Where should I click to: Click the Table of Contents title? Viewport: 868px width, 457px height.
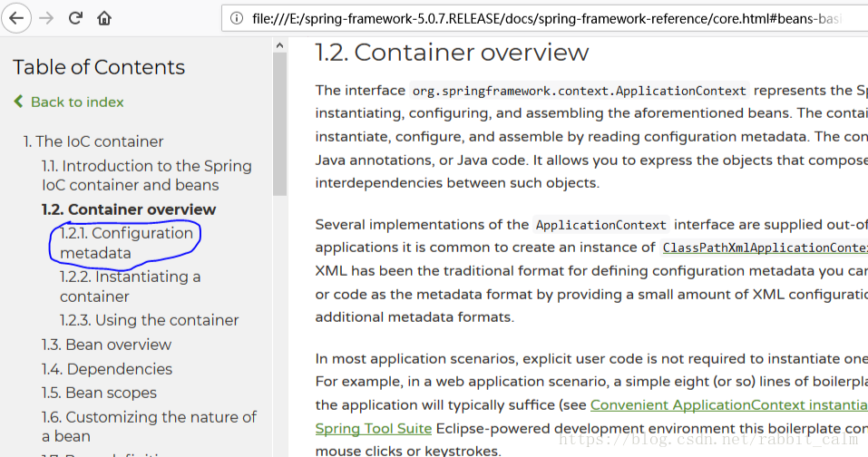(x=99, y=67)
